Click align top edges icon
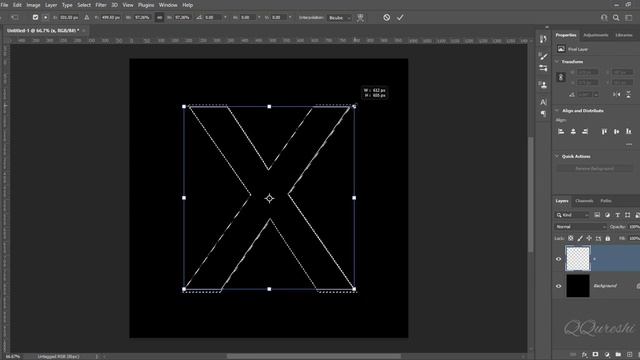Image resolution: width=640 pixels, height=360 pixels. point(604,131)
